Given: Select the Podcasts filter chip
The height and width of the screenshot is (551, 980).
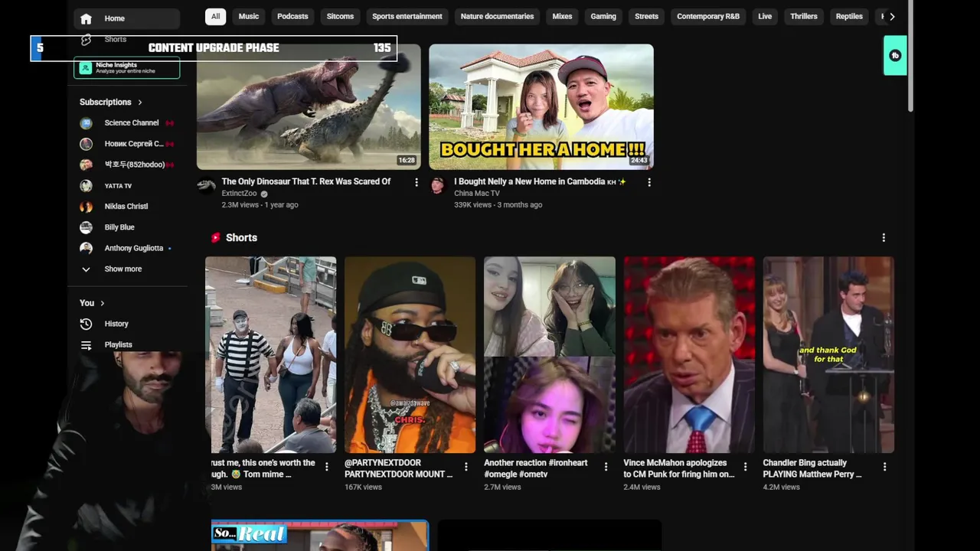Looking at the screenshot, I should (292, 16).
